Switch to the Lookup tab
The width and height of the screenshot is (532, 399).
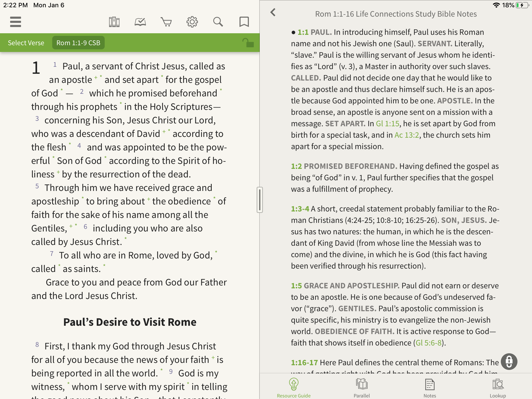[x=498, y=388]
